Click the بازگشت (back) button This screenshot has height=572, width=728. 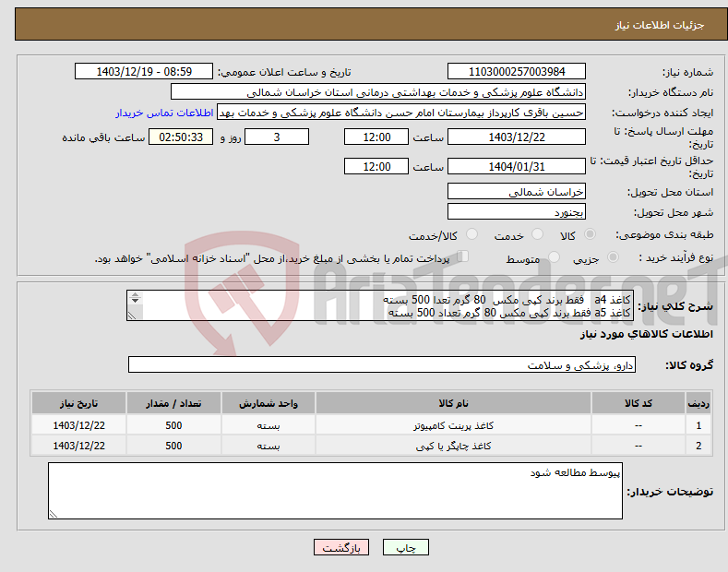pyautogui.click(x=341, y=547)
